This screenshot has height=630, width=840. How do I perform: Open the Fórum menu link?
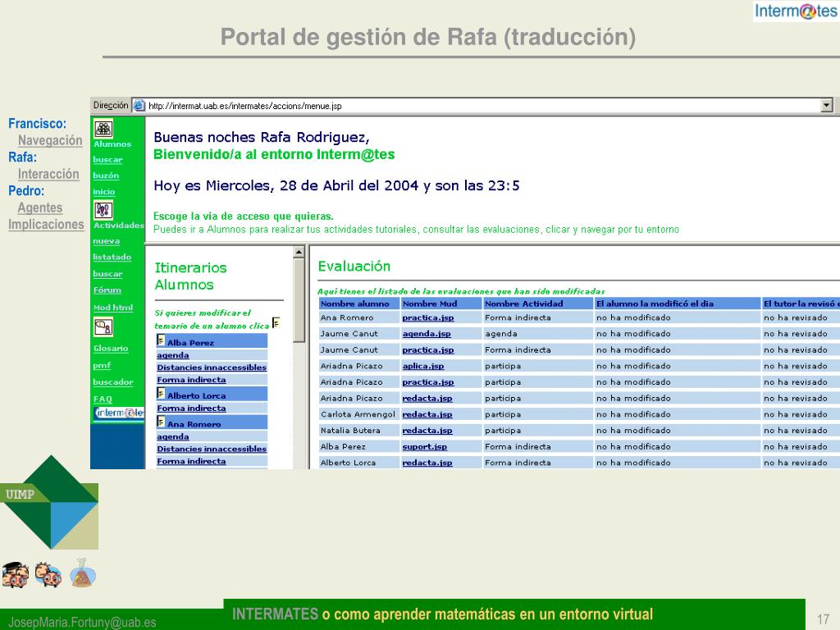tap(107, 290)
